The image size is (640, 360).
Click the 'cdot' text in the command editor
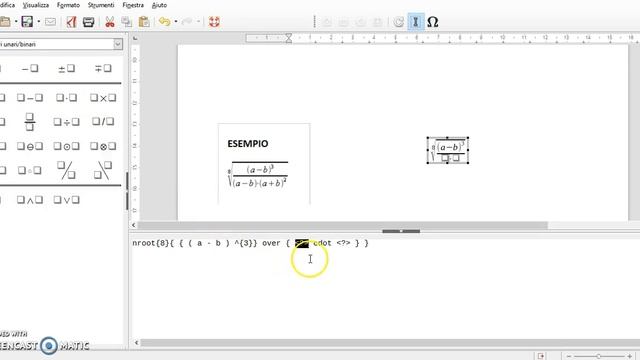coord(322,243)
